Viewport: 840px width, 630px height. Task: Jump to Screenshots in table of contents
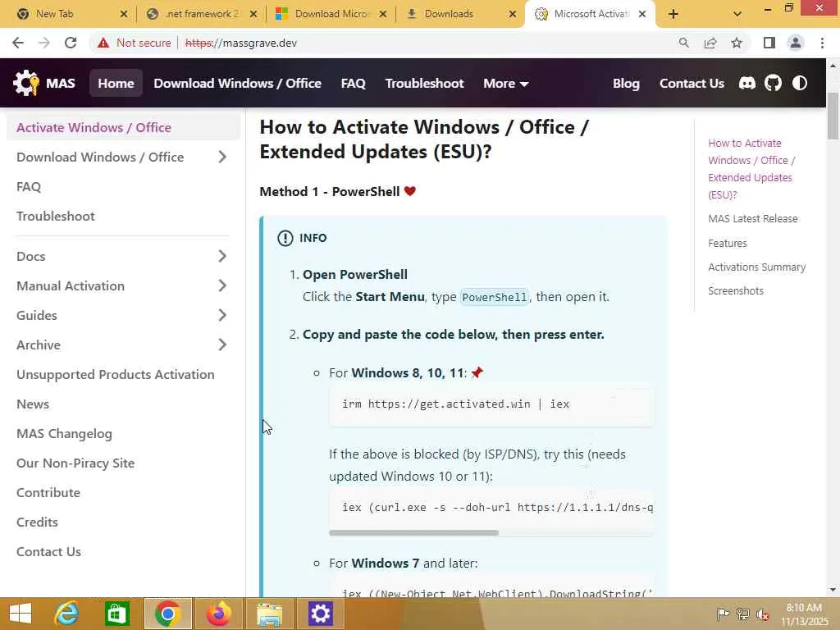click(x=736, y=291)
